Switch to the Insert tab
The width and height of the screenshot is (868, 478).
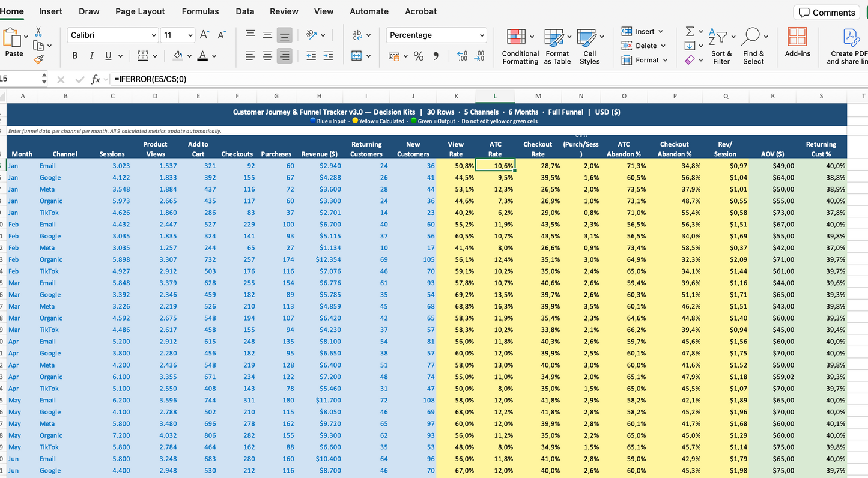[x=50, y=11]
